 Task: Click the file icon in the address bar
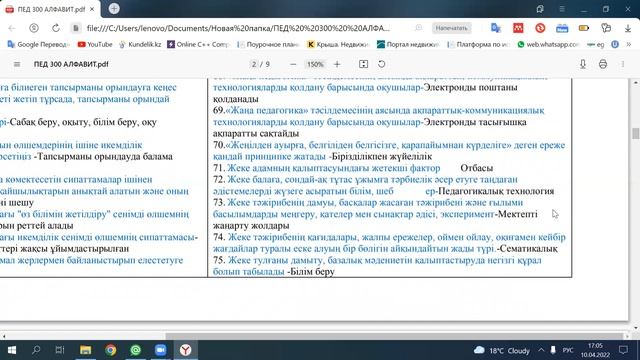coord(75,28)
